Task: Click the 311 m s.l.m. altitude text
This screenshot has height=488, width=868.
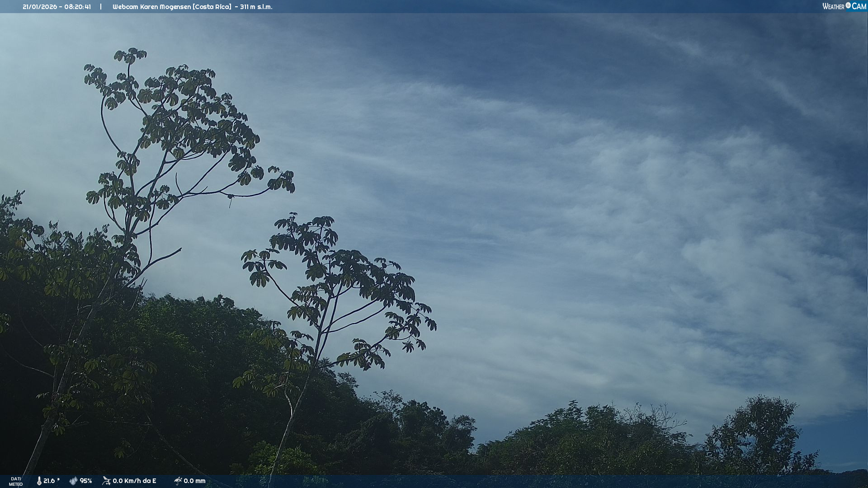Action: 256,7
